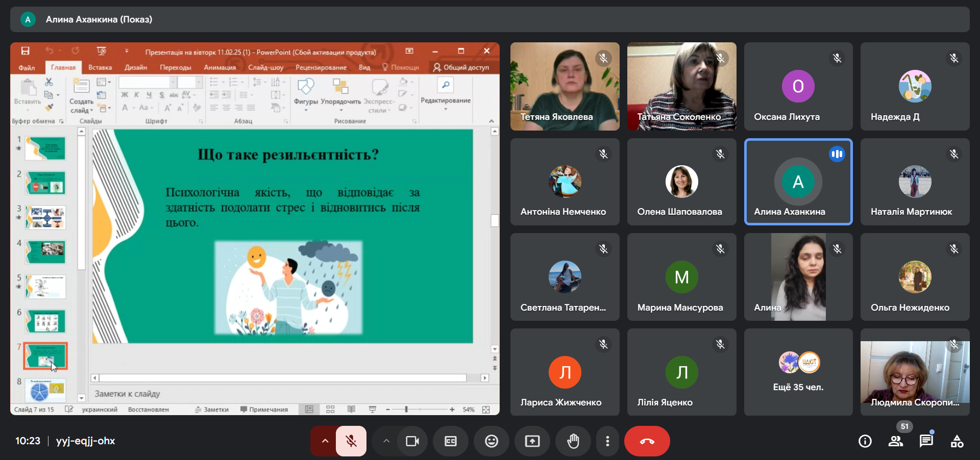Turn on the camera
The width and height of the screenshot is (980, 460).
pos(412,441)
